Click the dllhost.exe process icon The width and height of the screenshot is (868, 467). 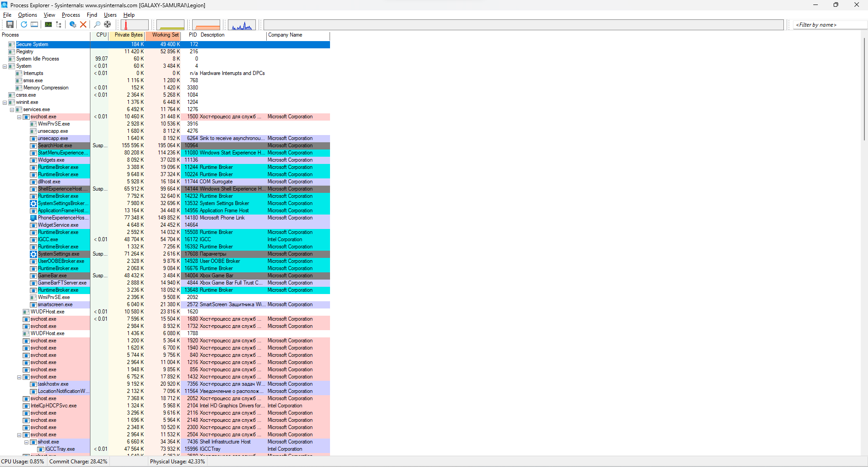pyautogui.click(x=33, y=182)
